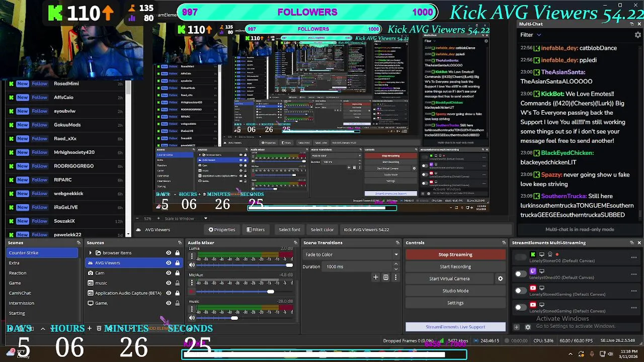The image size is (644, 362).
Task: Enter Studio Mode
Action: click(455, 291)
